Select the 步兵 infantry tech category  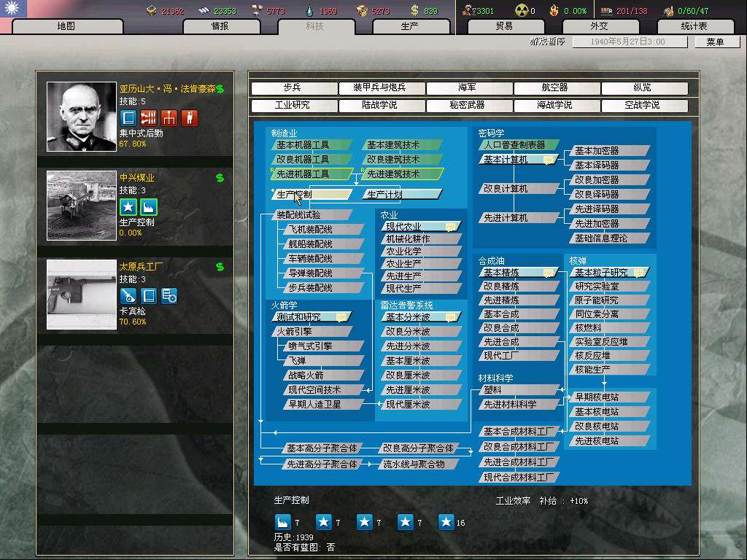tap(293, 88)
